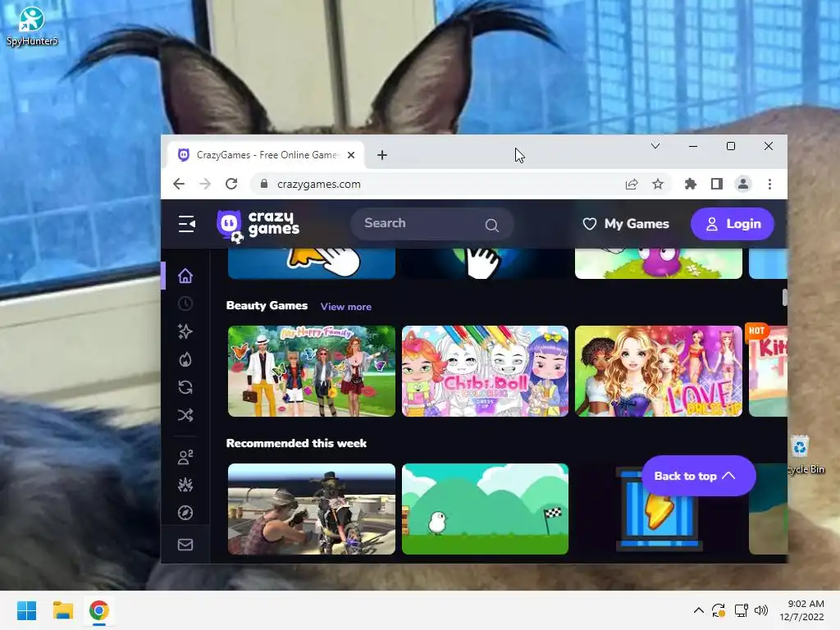Open Home in the sidebar
Image resolution: width=840 pixels, height=630 pixels.
(185, 276)
